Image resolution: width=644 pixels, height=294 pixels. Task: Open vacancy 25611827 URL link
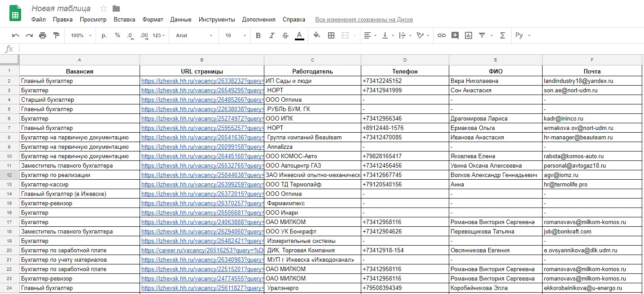(203, 288)
